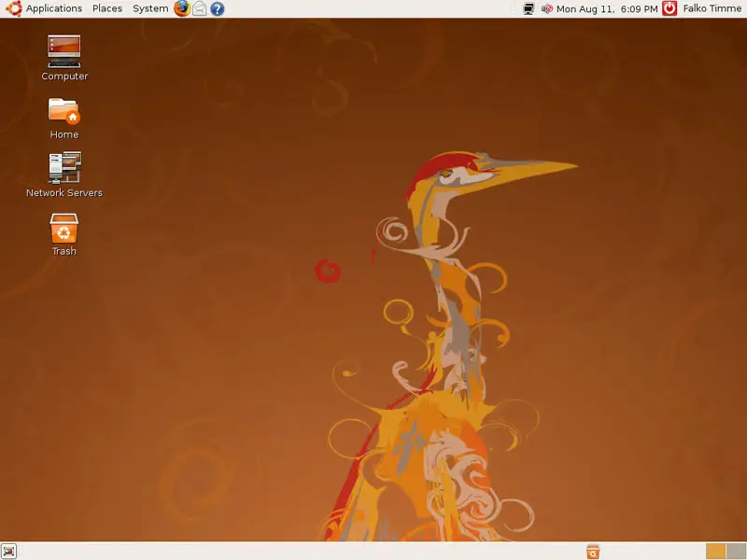747x560 pixels.
Task: Open the Evolution mail launcher icon
Action: 199,8
